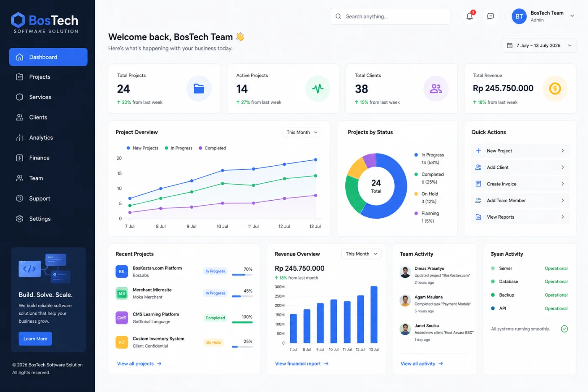The image size is (588, 392).
Task: Click BosKostan.com Platform 70% progress bar
Action: (x=242, y=275)
